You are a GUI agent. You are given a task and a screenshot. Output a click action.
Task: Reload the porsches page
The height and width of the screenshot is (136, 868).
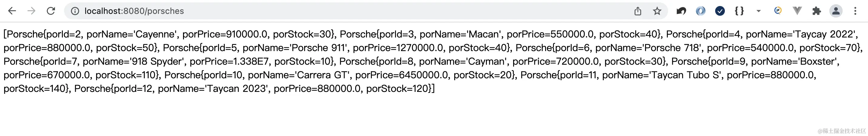[51, 11]
